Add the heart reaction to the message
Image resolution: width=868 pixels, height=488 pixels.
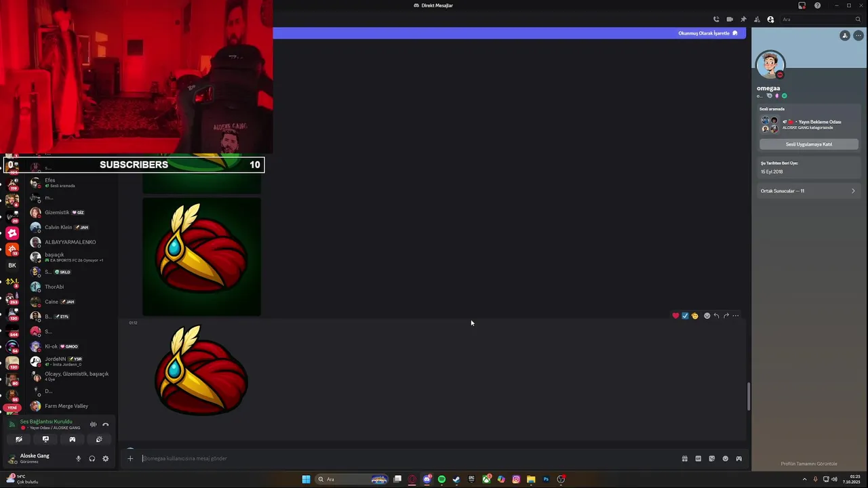[675, 316]
